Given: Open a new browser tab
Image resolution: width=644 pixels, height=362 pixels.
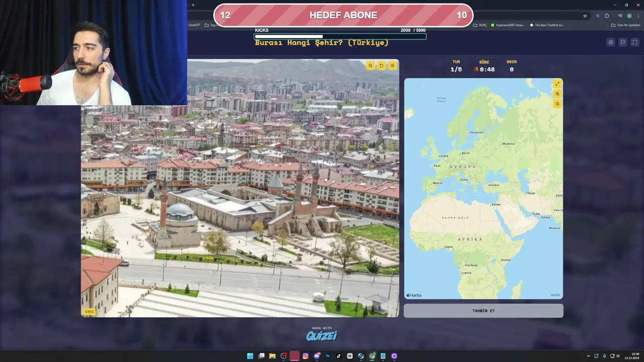Looking at the screenshot, I should pos(193,5).
